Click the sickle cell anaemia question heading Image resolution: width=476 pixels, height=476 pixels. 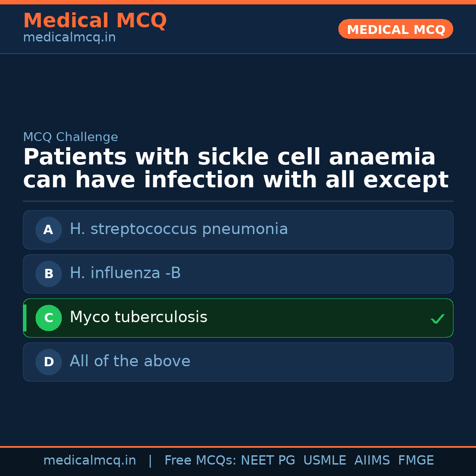[x=235, y=169]
